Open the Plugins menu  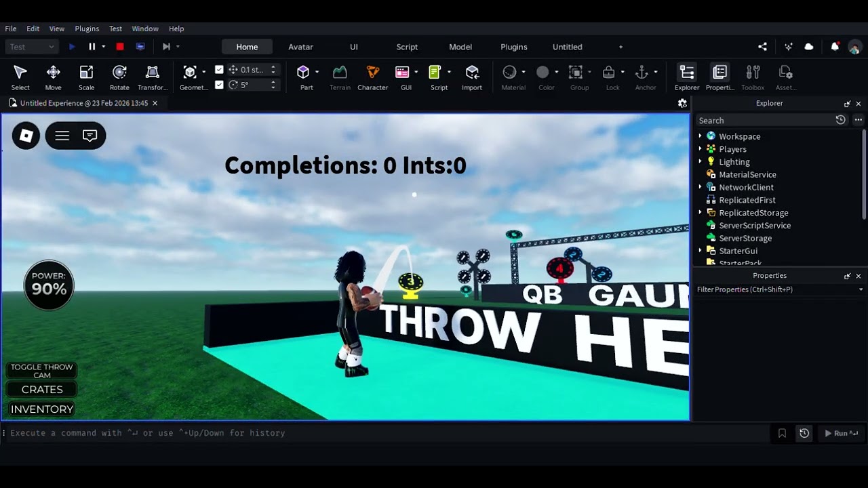tap(87, 28)
